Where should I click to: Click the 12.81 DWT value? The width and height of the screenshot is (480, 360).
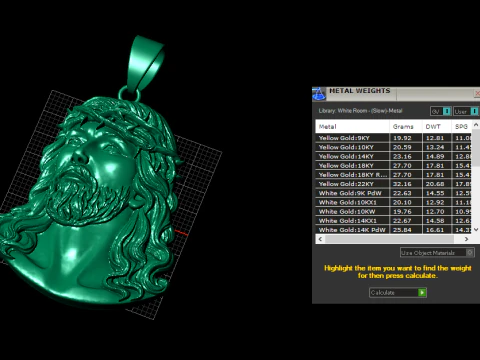(x=435, y=138)
